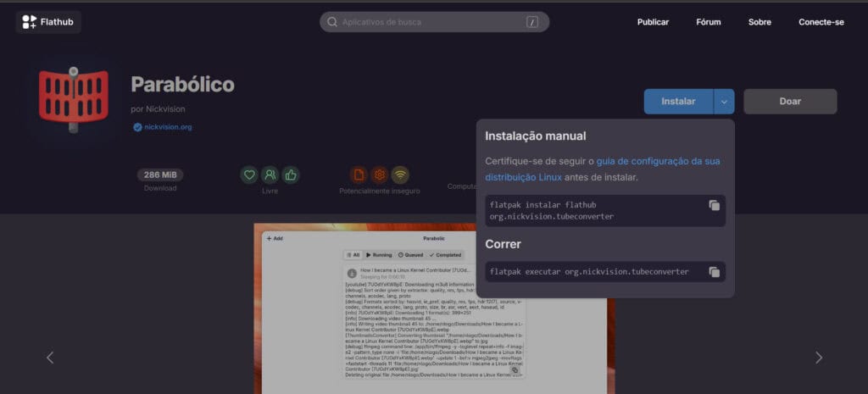Click the slash shortcut key badge
Screen dimensions: 868x394
click(x=532, y=22)
